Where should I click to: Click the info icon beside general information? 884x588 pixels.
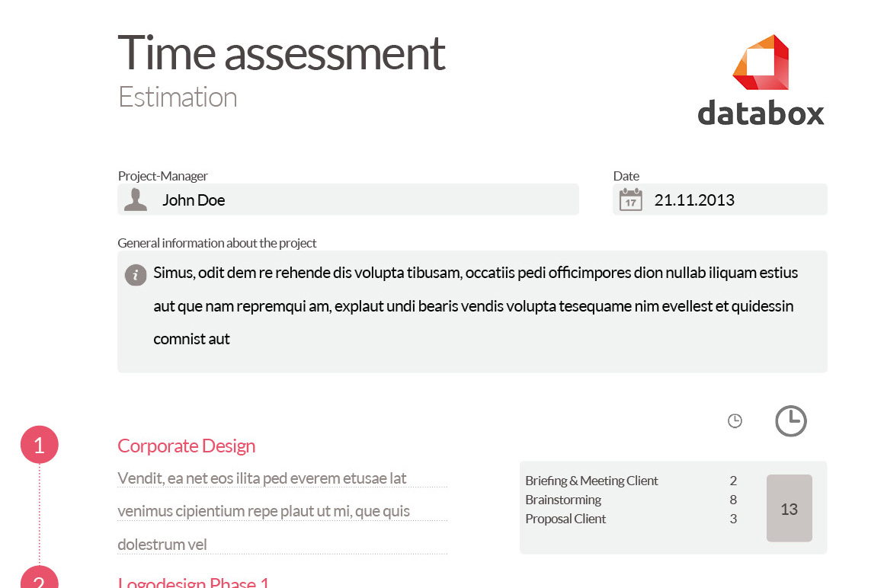pyautogui.click(x=136, y=275)
